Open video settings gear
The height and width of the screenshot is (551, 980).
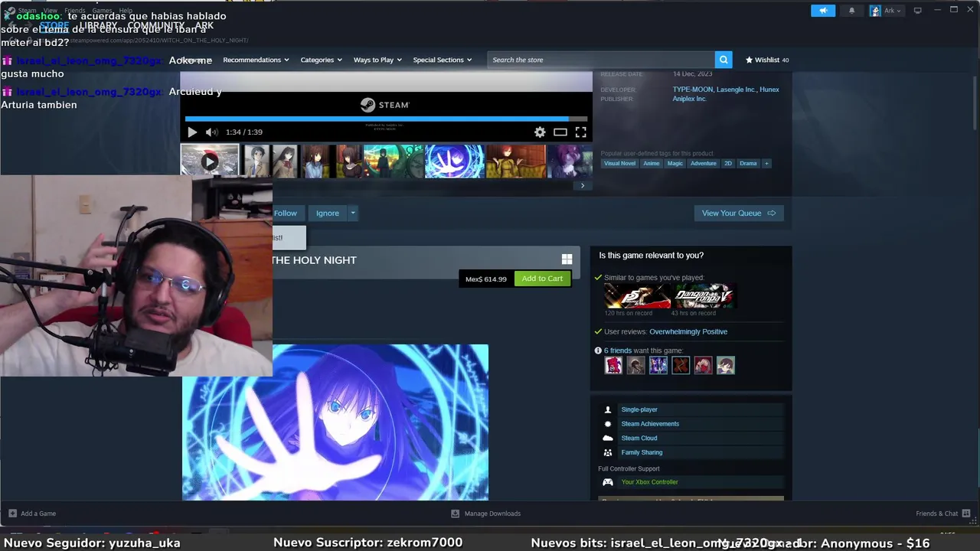540,132
